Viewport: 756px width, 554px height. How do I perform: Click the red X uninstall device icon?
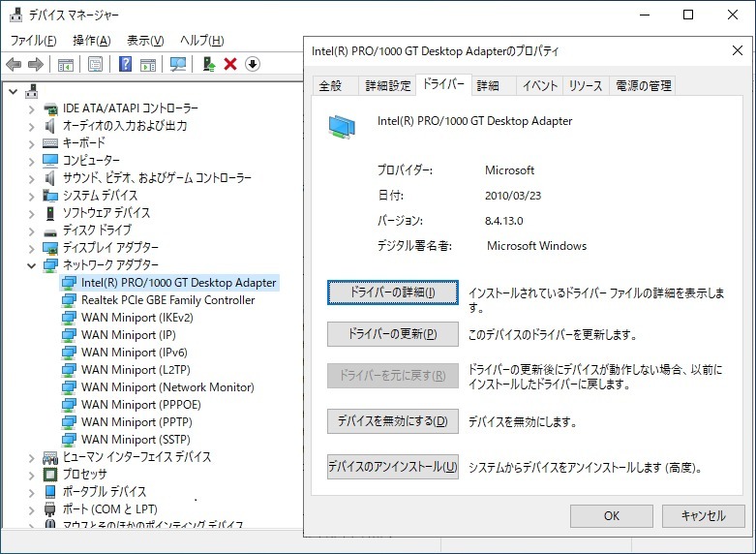coord(230,64)
